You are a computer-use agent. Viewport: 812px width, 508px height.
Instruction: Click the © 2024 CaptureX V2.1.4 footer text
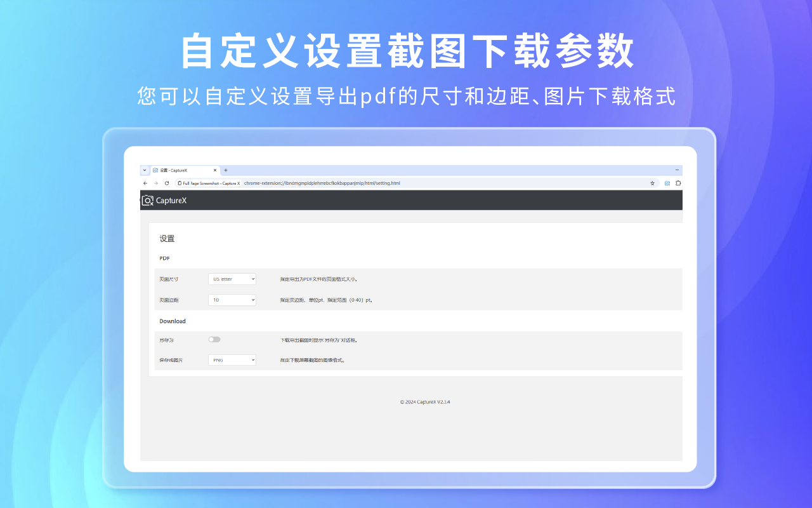(425, 401)
